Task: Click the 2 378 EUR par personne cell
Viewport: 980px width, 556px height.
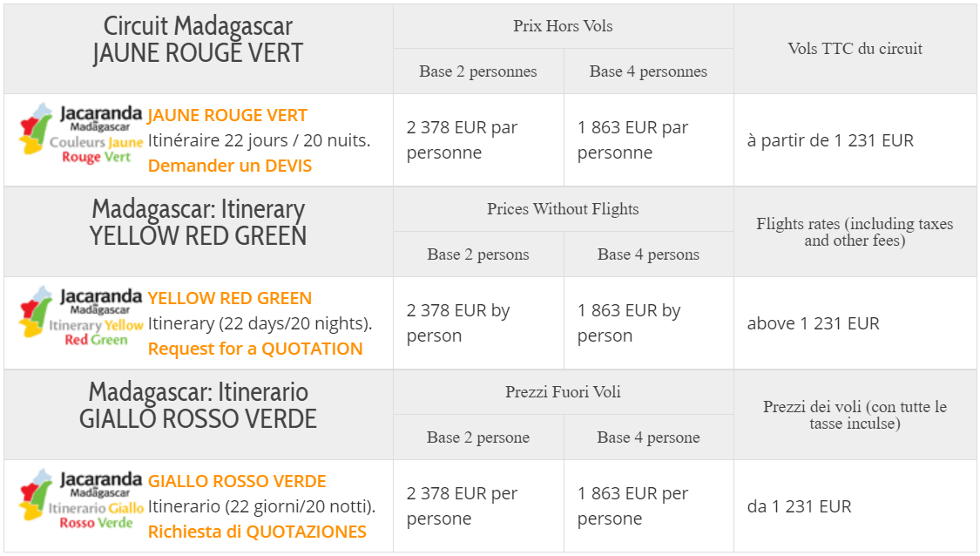Action: click(478, 140)
